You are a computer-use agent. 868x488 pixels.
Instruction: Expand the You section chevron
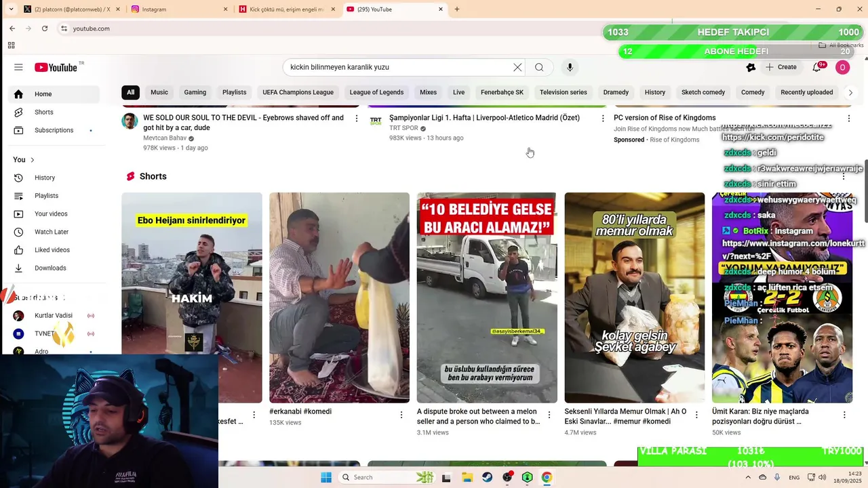coord(32,160)
